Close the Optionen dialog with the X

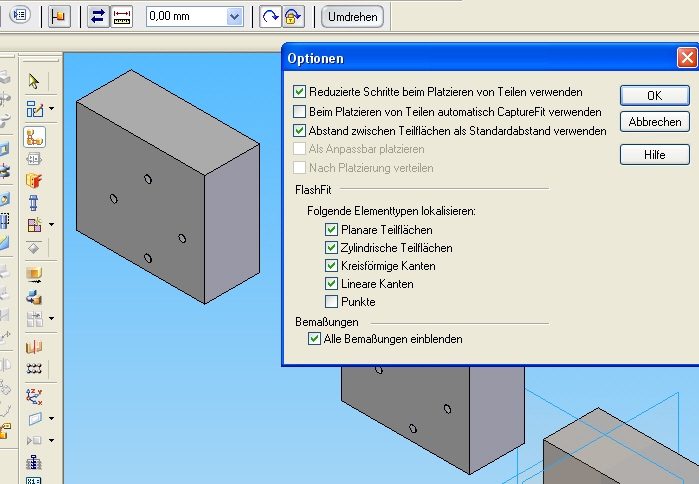[687, 58]
